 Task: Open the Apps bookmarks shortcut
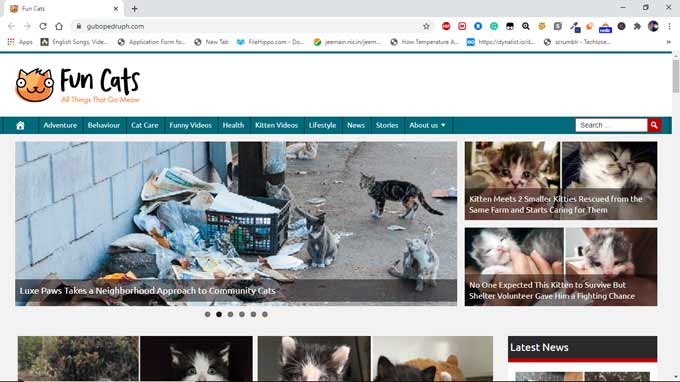[20, 42]
